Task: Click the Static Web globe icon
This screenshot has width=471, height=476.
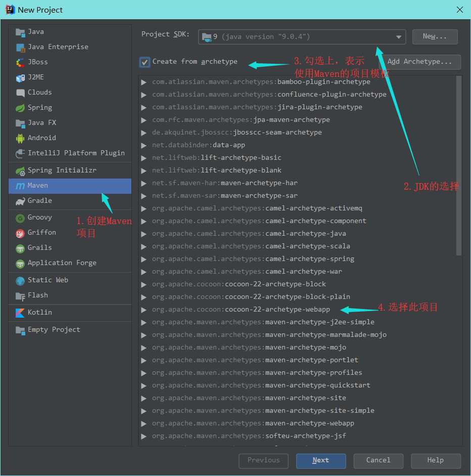Action: pos(20,281)
